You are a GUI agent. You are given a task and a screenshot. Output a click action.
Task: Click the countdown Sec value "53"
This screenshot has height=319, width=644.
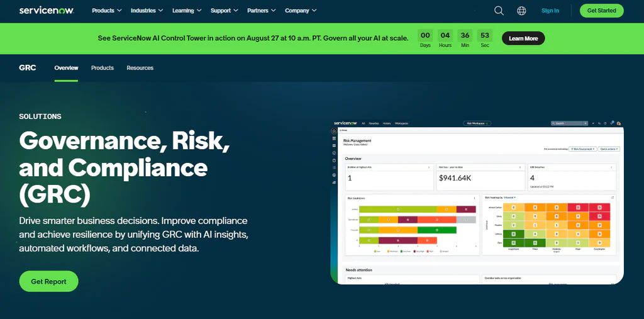[485, 35]
